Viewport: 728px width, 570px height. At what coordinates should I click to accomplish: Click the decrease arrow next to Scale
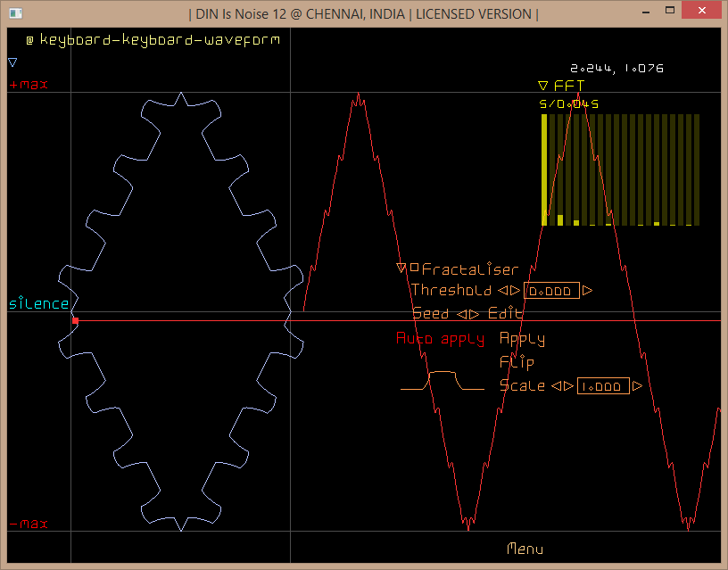(555, 386)
